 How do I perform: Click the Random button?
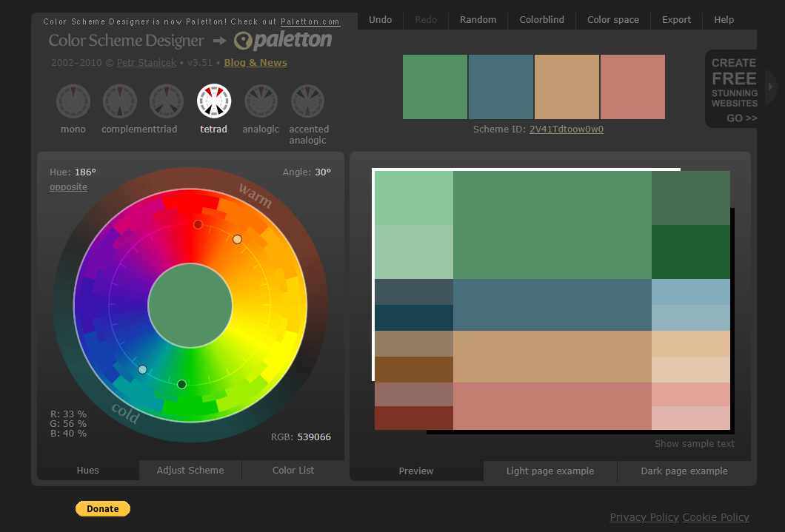478,20
